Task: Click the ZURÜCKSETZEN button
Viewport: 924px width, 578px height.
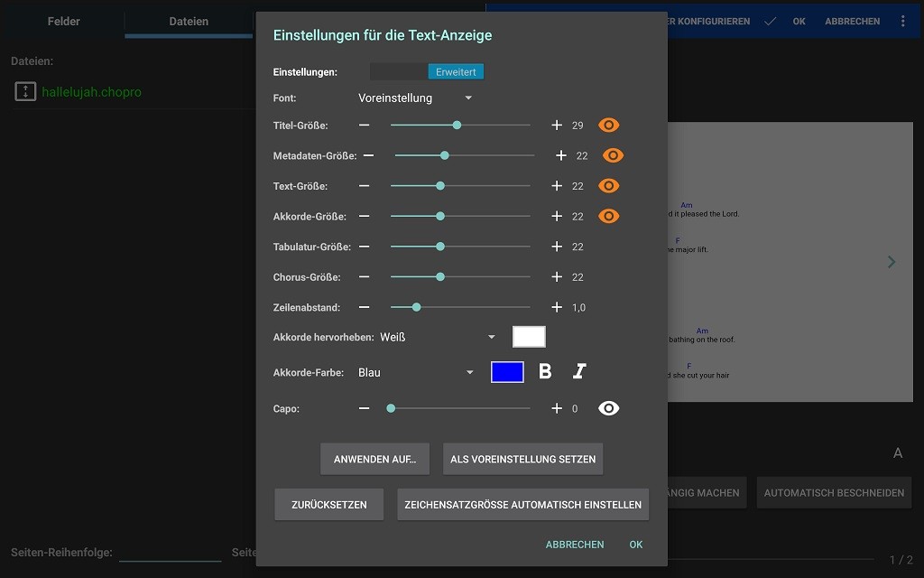Action: 328,505
